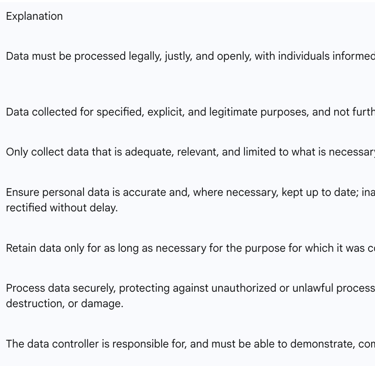The image size is (375, 366).
Task: Select the 'The data controller is responsible' row
Action: (190, 344)
